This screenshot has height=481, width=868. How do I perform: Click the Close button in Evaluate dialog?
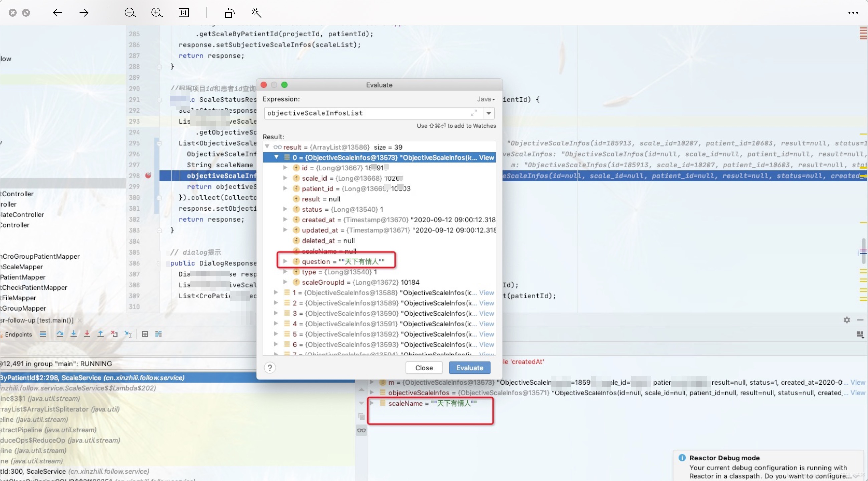[424, 368]
